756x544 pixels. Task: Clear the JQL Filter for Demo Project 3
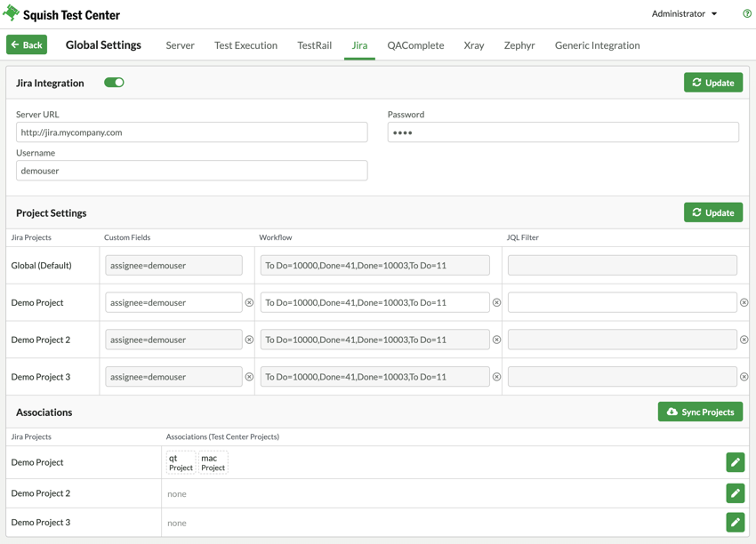click(744, 376)
